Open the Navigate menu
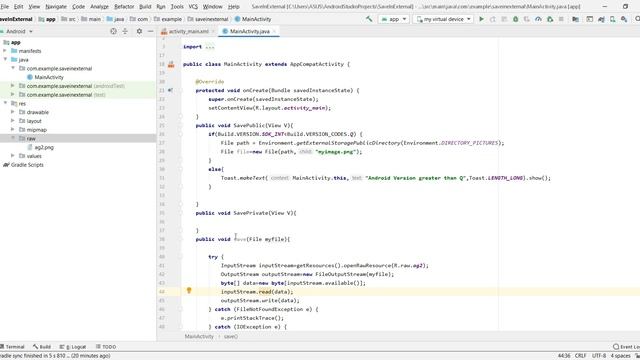The height and width of the screenshot is (360, 640). pos(56,7)
